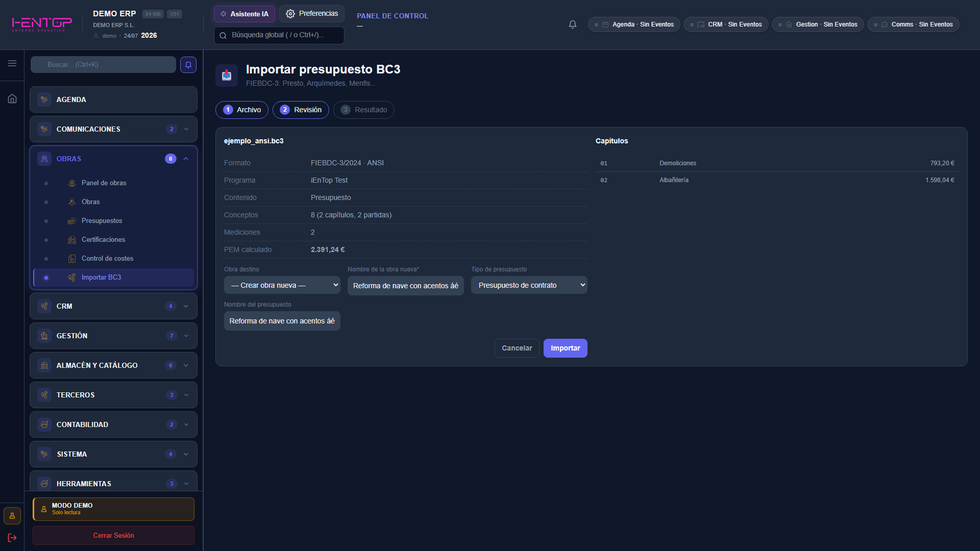Click the Comms · Sin Eventos pill
980x551 pixels.
click(913, 24)
